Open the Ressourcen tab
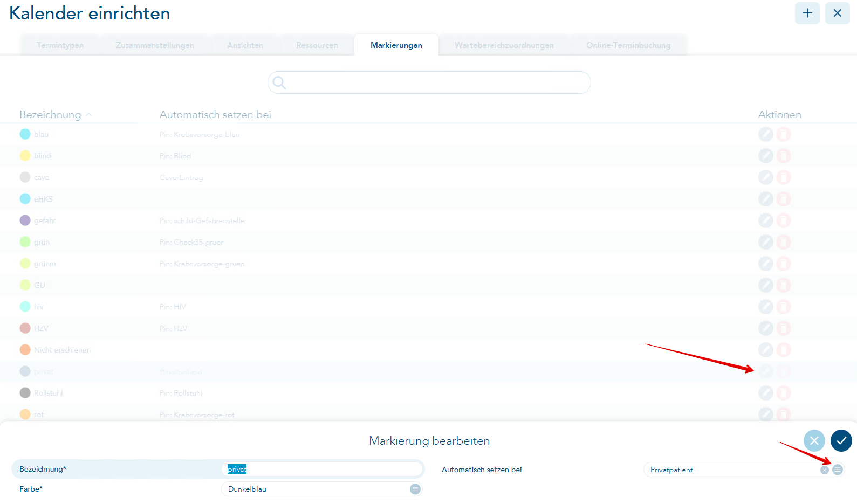Screen dimensions: 857x504 [317, 45]
